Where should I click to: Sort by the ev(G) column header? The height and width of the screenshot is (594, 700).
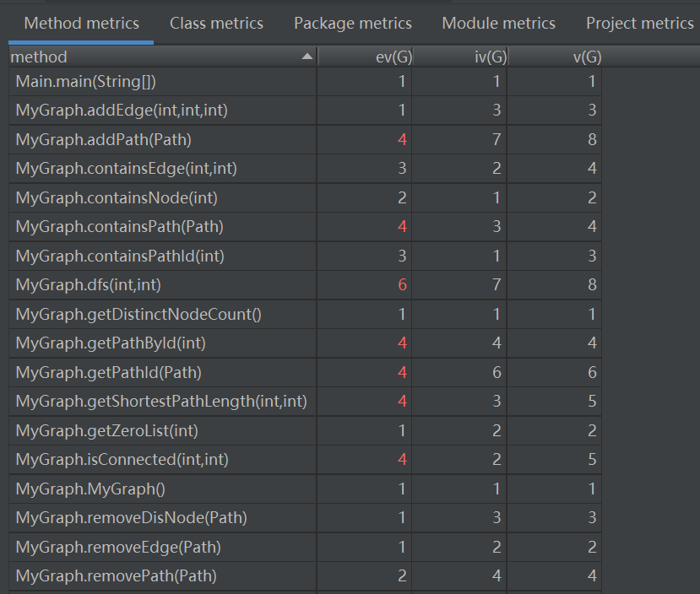click(366, 57)
